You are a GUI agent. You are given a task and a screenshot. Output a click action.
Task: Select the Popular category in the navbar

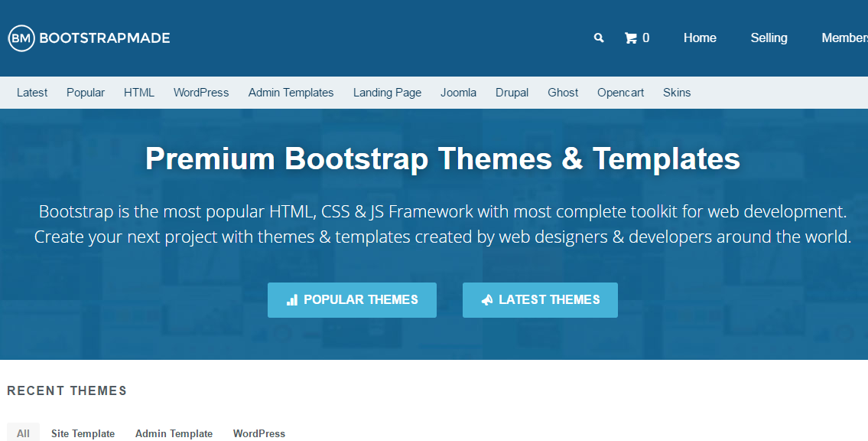(85, 92)
